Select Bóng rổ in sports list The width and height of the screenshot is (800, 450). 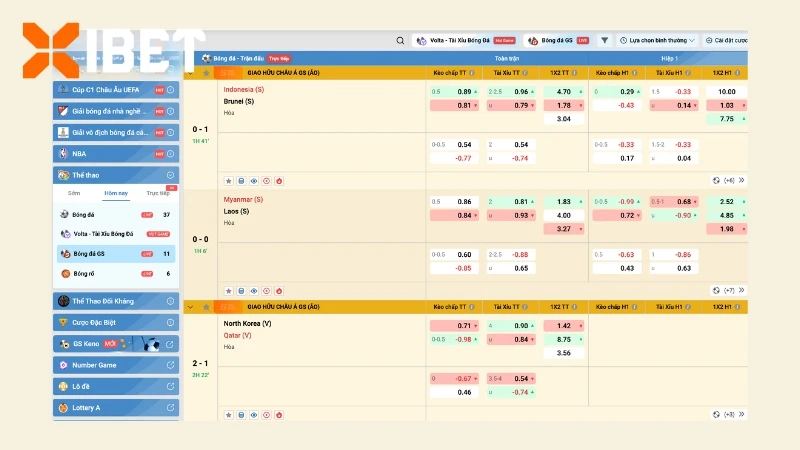[x=116, y=273]
